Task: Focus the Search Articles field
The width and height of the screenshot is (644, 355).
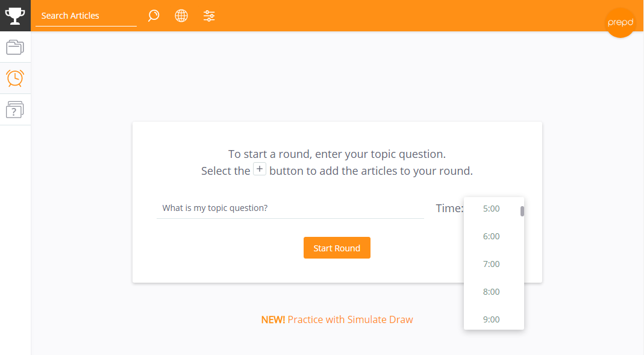Action: click(x=86, y=16)
